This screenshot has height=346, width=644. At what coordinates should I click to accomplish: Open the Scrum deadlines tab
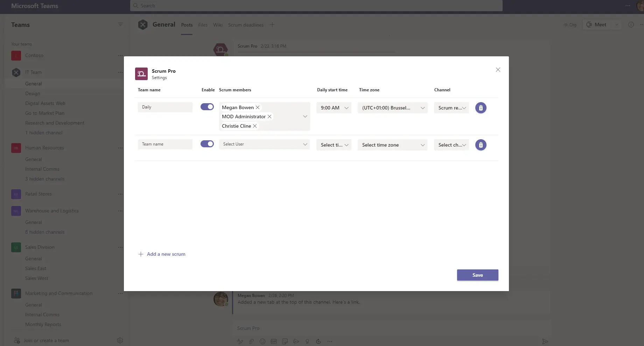pos(246,25)
